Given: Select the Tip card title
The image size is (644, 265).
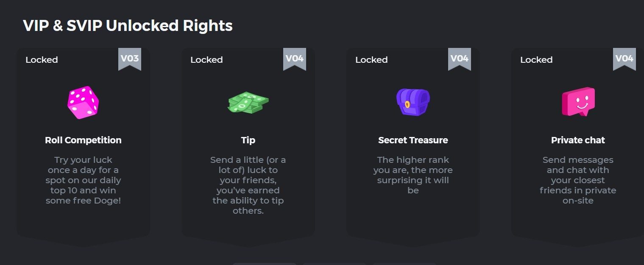Looking at the screenshot, I should 248,140.
